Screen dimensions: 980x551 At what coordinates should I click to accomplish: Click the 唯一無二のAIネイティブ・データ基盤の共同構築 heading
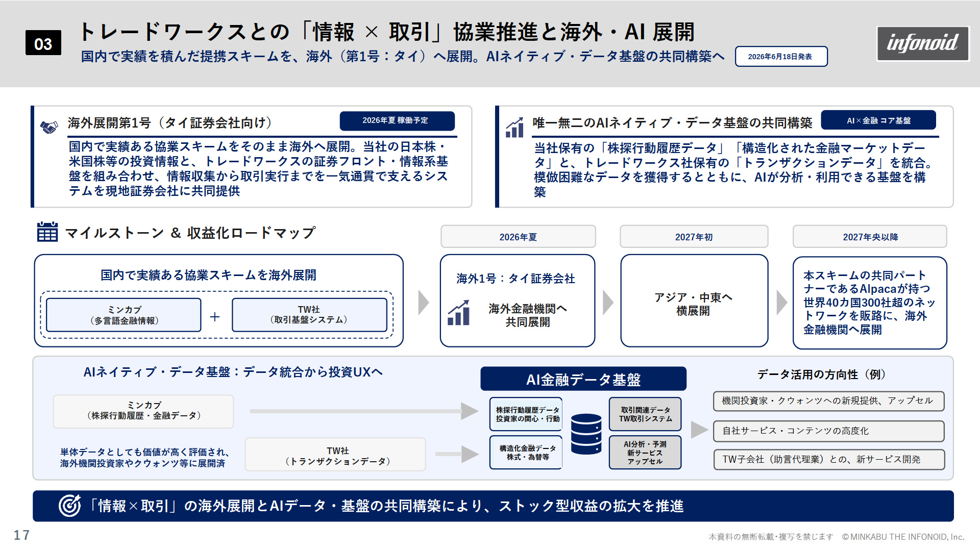tap(672, 123)
